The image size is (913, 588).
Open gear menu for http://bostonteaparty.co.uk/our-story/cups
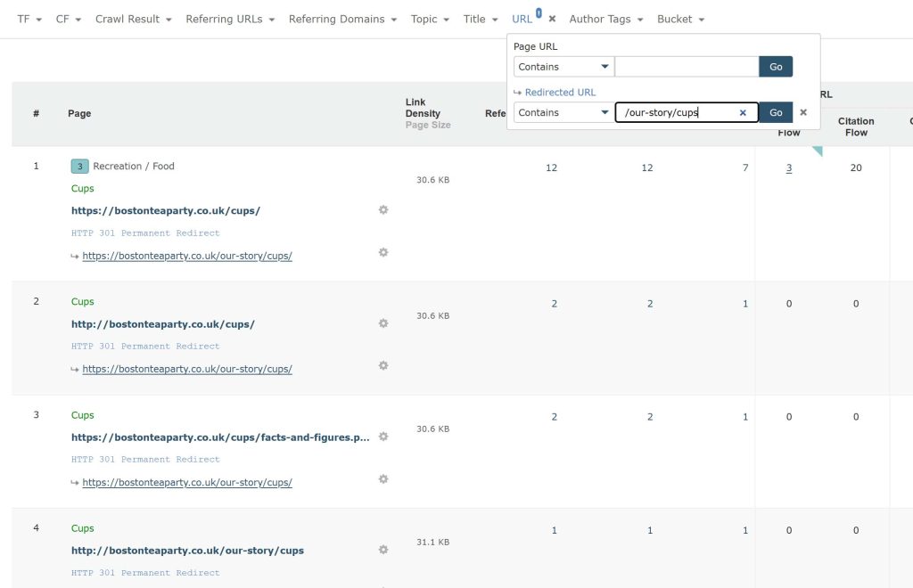pos(383,549)
